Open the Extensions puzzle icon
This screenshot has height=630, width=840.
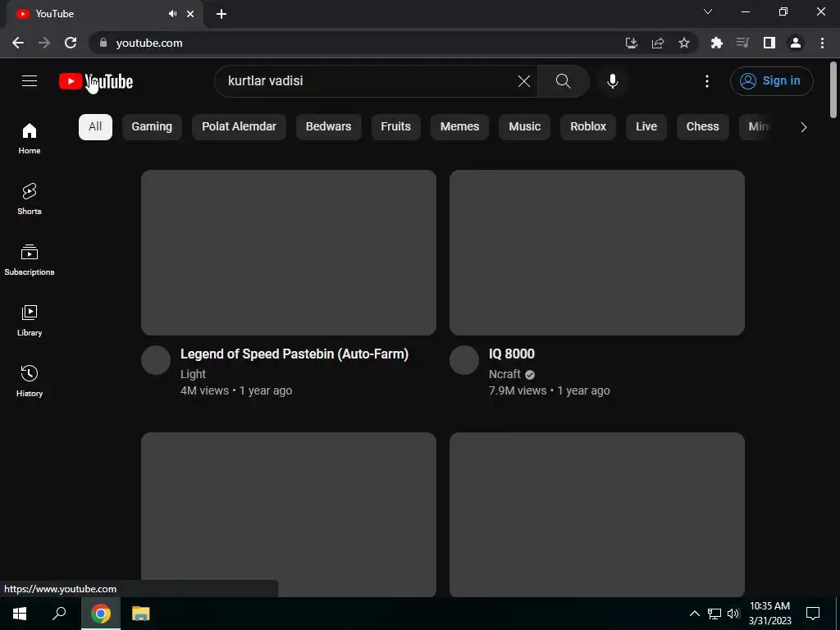click(716, 43)
